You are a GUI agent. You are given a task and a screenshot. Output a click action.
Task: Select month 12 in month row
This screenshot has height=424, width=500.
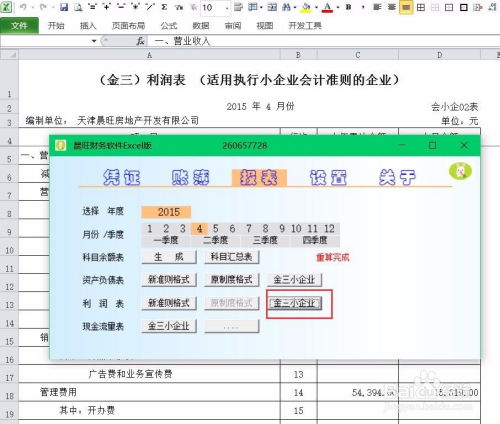click(329, 229)
